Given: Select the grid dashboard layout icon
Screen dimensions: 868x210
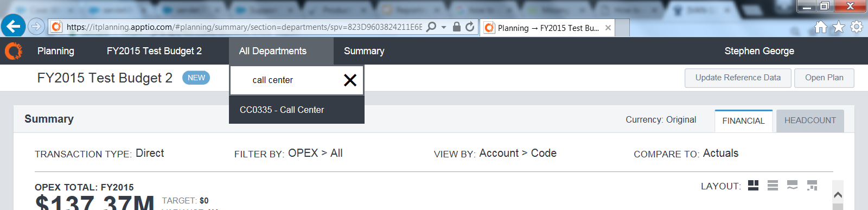Looking at the screenshot, I should pos(753,186).
